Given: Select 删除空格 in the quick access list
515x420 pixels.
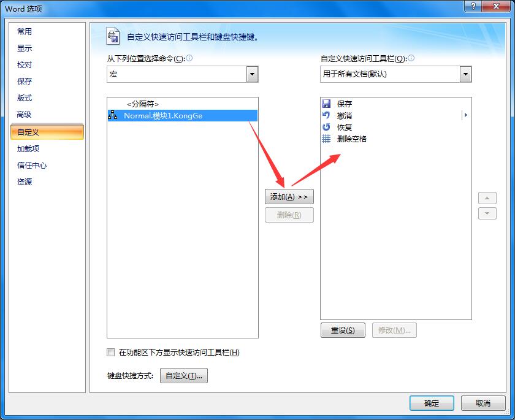Looking at the screenshot, I should pyautogui.click(x=396, y=139).
